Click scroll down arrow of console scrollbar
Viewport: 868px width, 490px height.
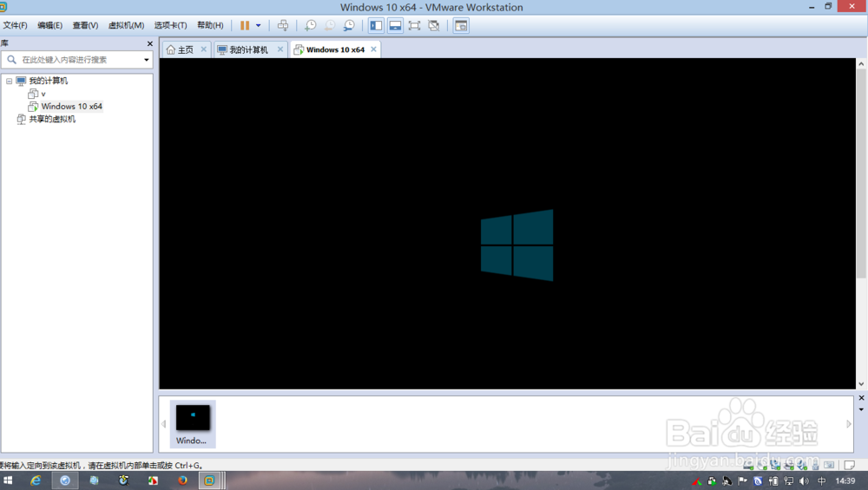pyautogui.click(x=861, y=384)
